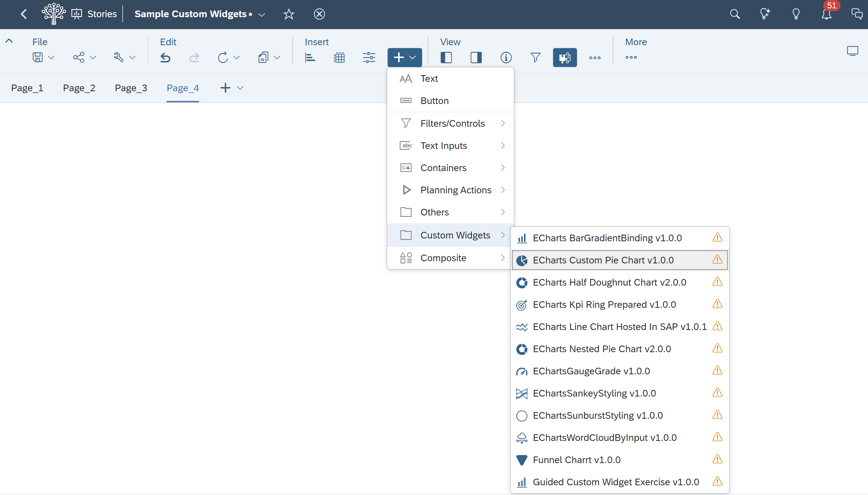The image size is (868, 495).
Task: Select ECharts Line Chart Hosted In SAP
Action: pyautogui.click(x=620, y=327)
